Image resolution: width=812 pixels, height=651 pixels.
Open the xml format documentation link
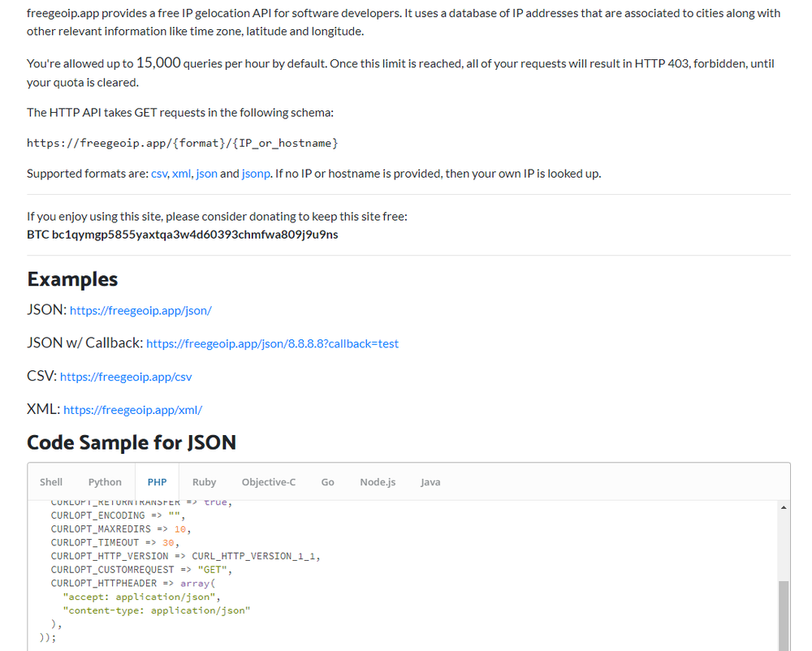180,173
